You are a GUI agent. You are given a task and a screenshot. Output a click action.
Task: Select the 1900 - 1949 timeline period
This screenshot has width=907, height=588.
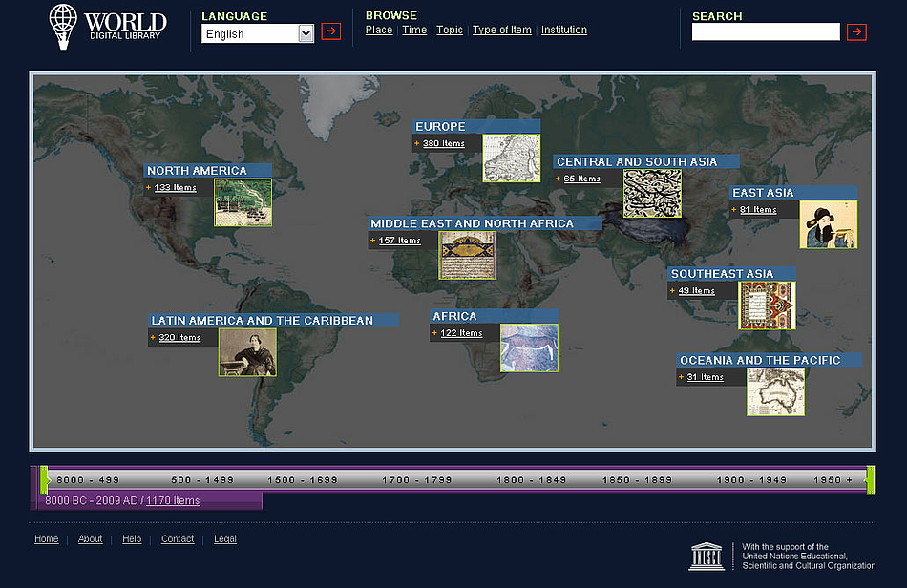pos(752,480)
